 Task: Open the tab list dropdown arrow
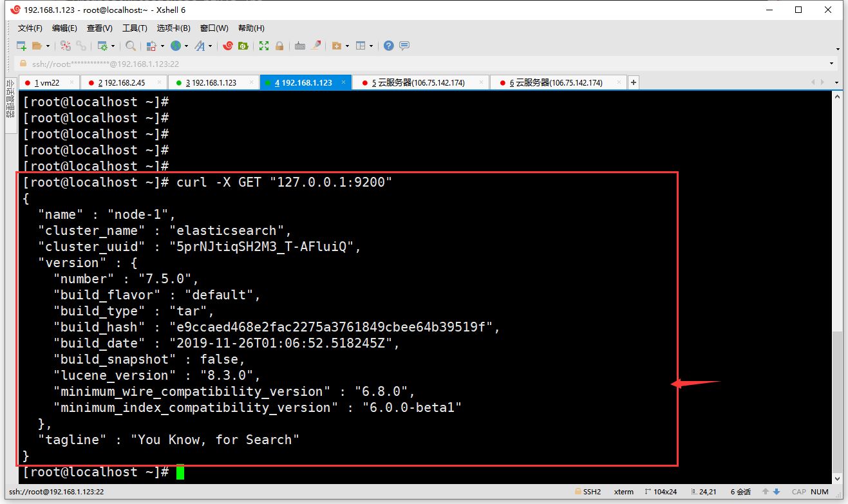click(836, 82)
